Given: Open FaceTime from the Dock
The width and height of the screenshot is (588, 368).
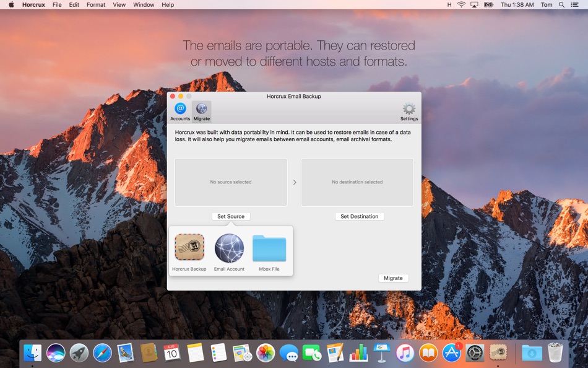Looking at the screenshot, I should 312,353.
